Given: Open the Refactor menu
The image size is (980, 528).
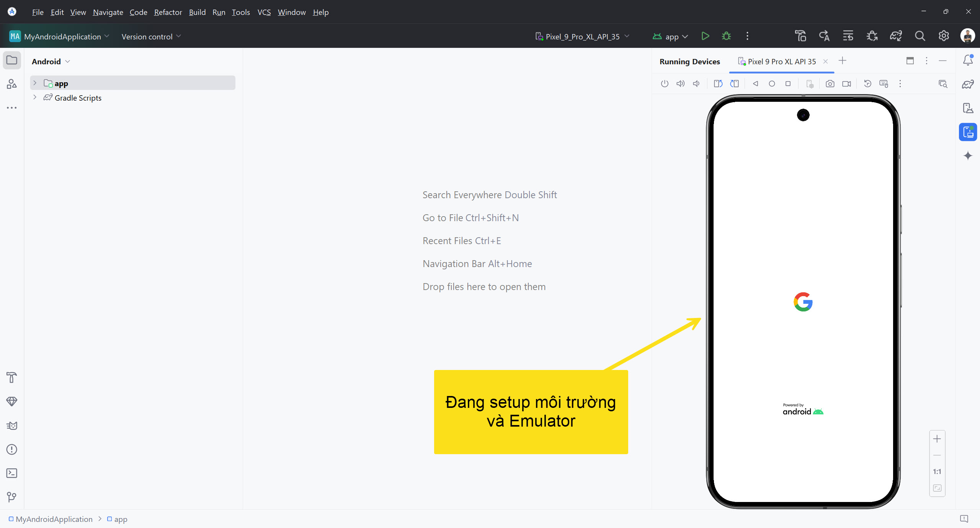Looking at the screenshot, I should click(168, 12).
